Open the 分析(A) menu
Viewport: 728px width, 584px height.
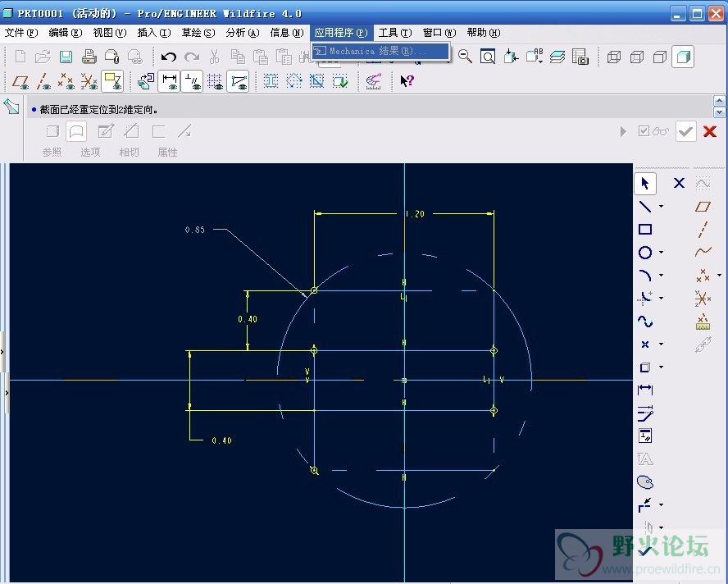point(243,33)
